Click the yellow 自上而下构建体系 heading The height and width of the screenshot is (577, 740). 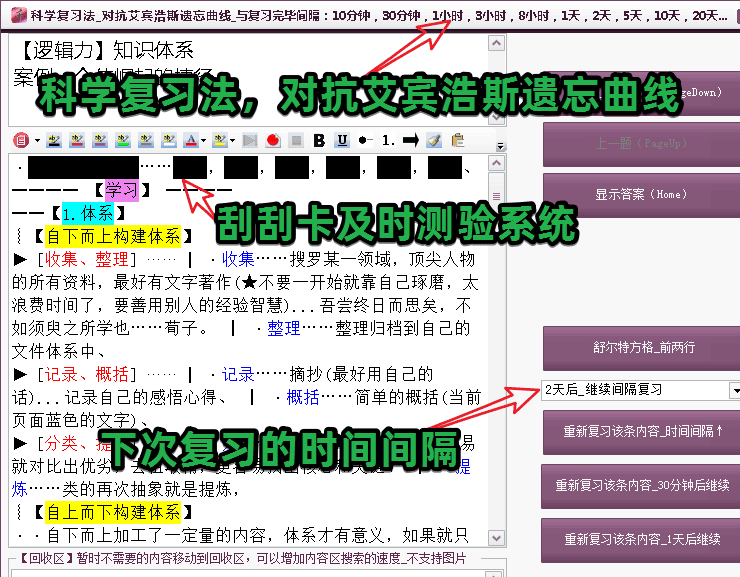point(113,512)
